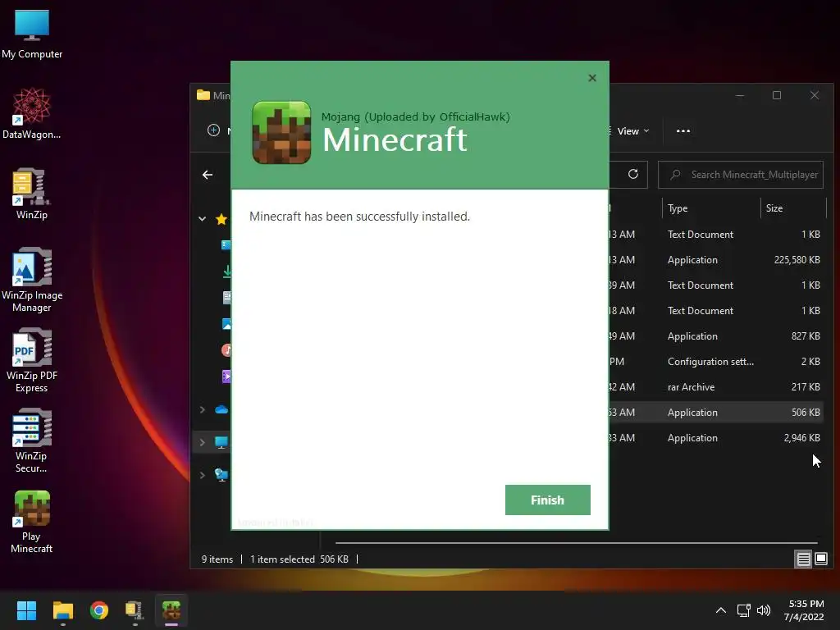Open the Windows Start menu
This screenshot has height=630, width=840.
(26, 610)
